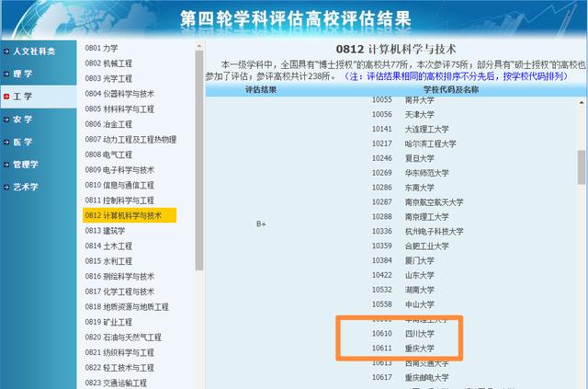Viewport: 588px width, 389px height.
Task: Open discipline 0811 控制科学与工程
Action: coord(119,200)
